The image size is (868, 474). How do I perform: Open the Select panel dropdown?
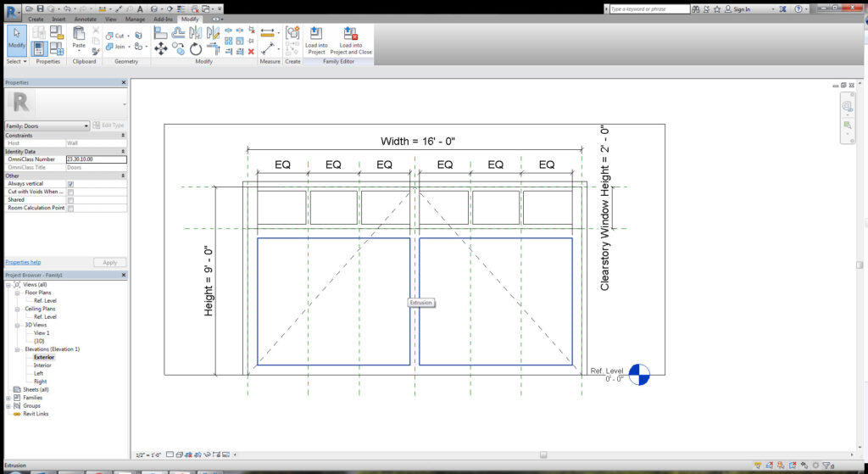17,61
